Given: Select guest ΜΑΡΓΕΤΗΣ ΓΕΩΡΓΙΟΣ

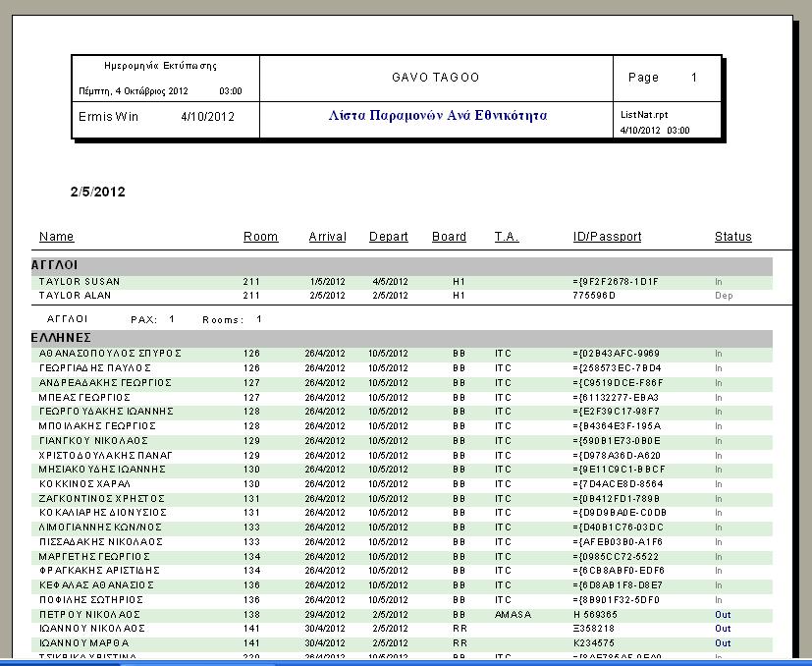Looking at the screenshot, I should point(94,557).
